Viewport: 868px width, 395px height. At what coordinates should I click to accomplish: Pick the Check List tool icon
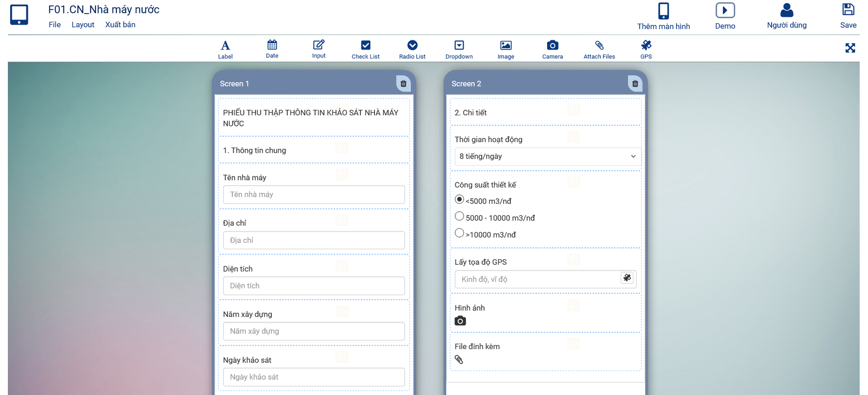[365, 49]
